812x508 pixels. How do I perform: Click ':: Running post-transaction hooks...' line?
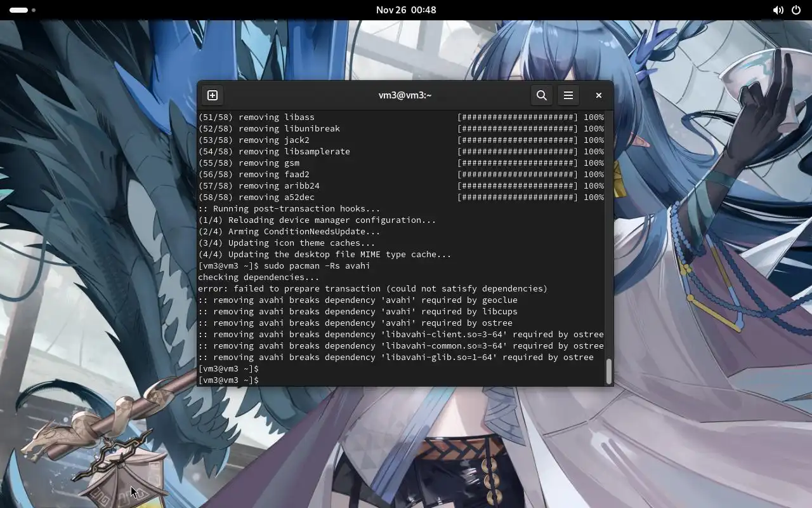click(289, 208)
